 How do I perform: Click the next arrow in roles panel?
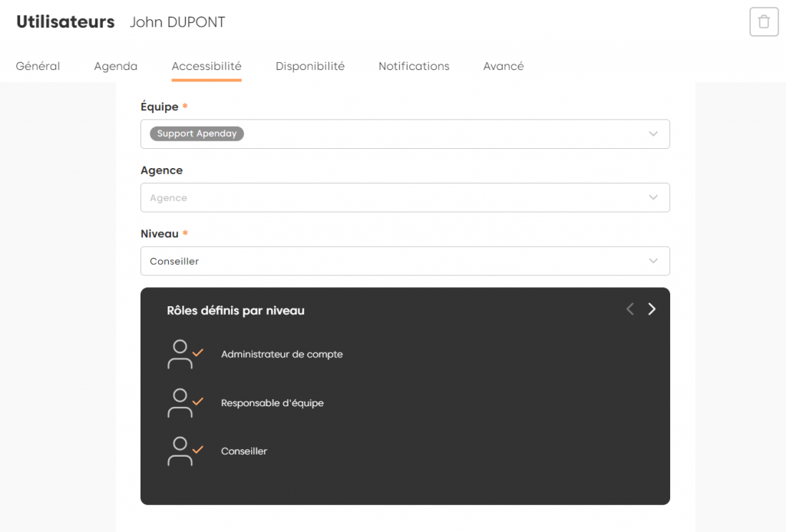[x=652, y=309]
